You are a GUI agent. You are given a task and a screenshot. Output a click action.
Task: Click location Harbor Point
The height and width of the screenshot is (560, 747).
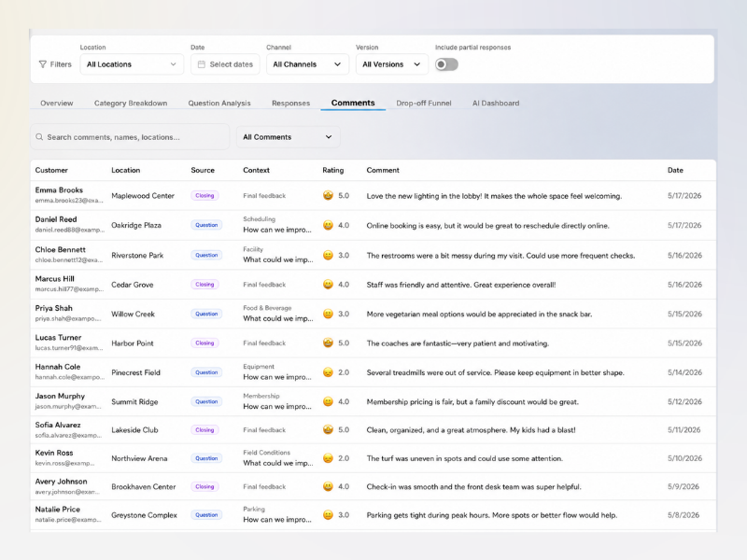click(133, 343)
